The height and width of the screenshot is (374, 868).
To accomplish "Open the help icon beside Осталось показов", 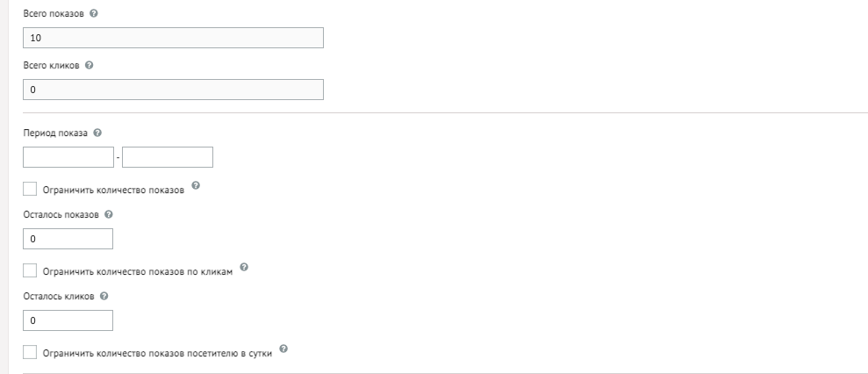I will (109, 214).
